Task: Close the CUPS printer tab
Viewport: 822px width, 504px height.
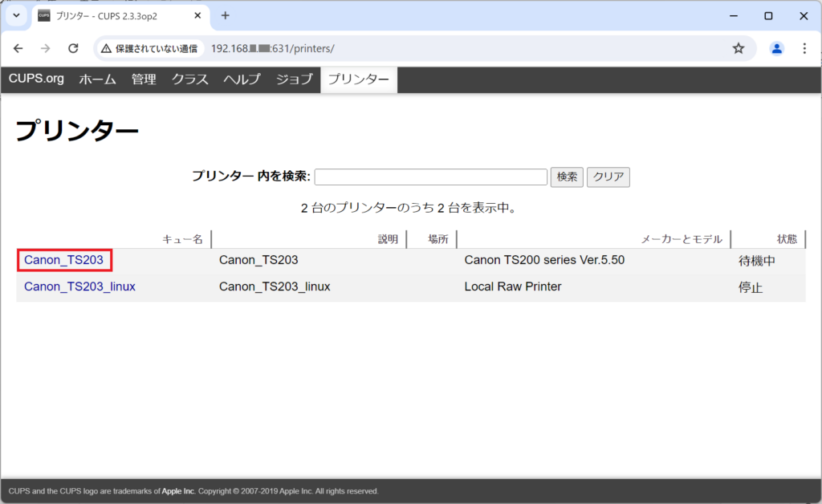Action: click(197, 16)
